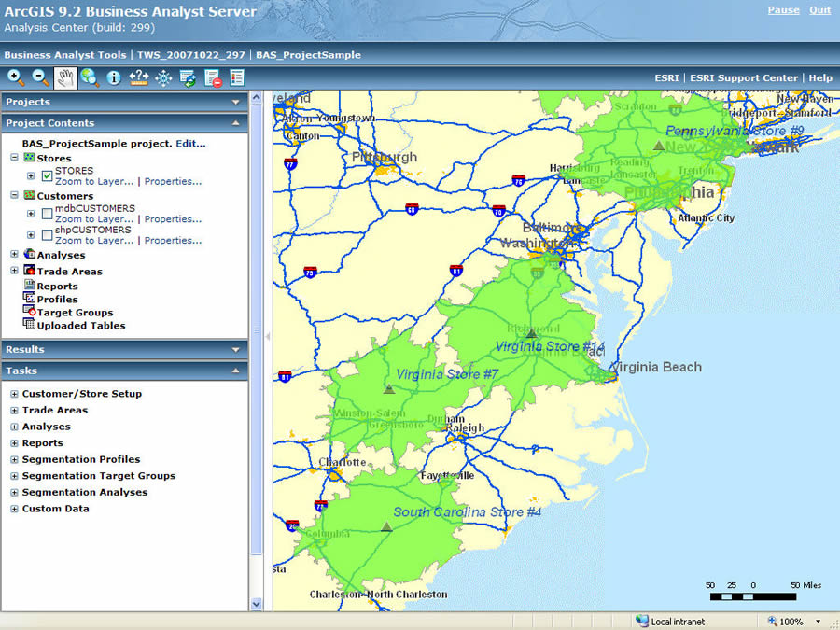Select the Zoom Out magnifier tool
The height and width of the screenshot is (630, 840).
pos(40,77)
